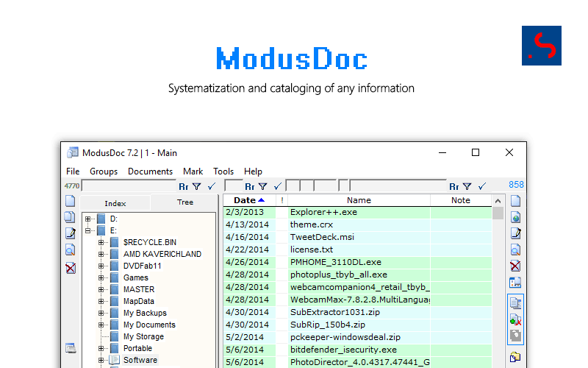
Task: Expand the My Backups folder
Action: click(101, 313)
